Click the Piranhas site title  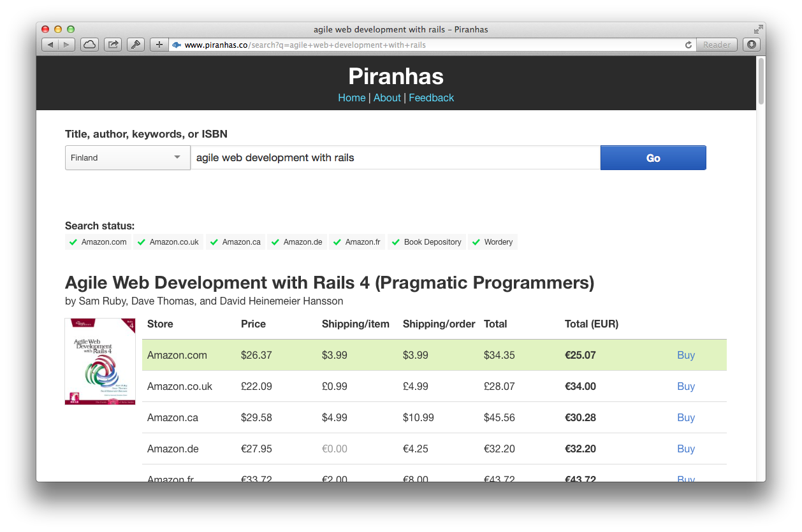pyautogui.click(x=396, y=76)
